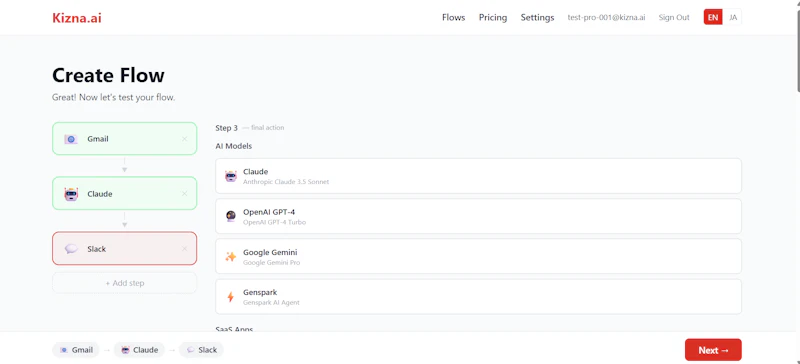Screen dimensions: 800x364
Task: Click the Gmail icon in step list
Action: 71,139
